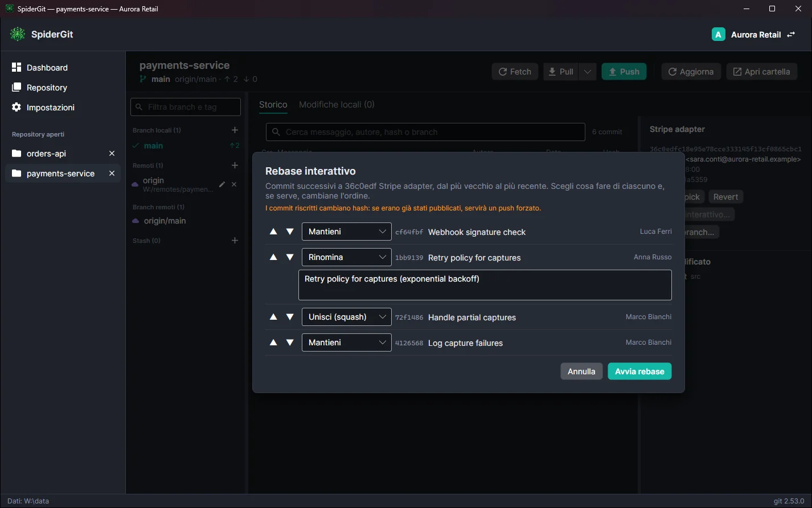The width and height of the screenshot is (812, 508).
Task: Fetch from the remote
Action: (x=515, y=72)
